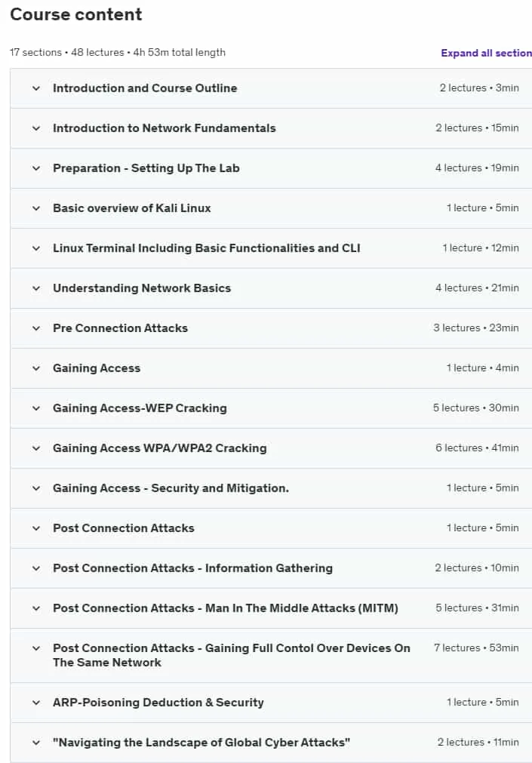532x763 pixels.
Task: Click chevron beside Pre Connection Attacks
Action: point(36,328)
